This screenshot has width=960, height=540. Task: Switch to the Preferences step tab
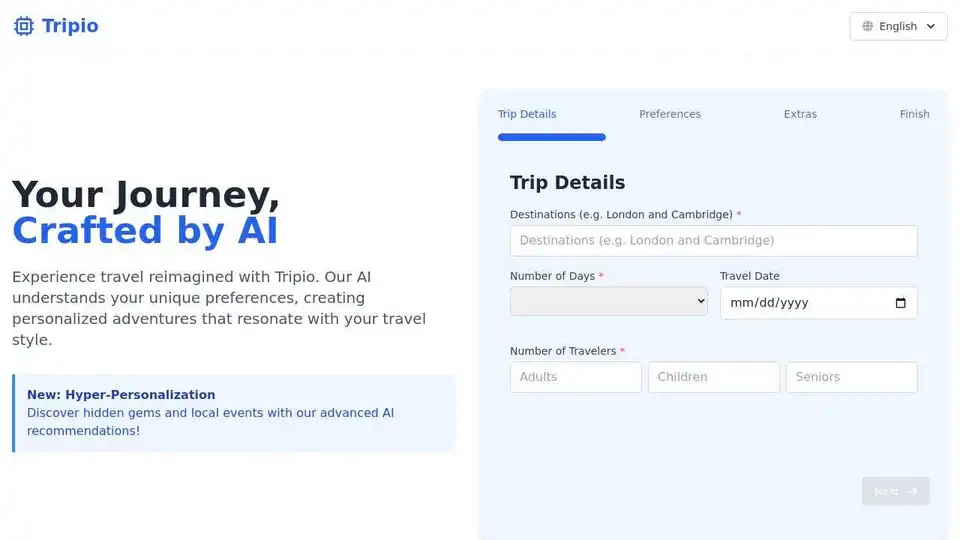point(670,114)
